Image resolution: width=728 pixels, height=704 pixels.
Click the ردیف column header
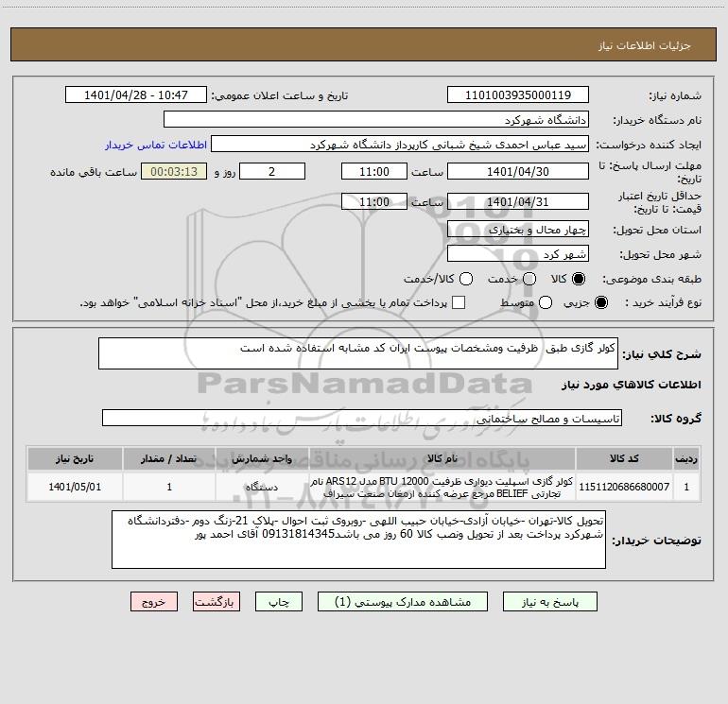(x=686, y=458)
